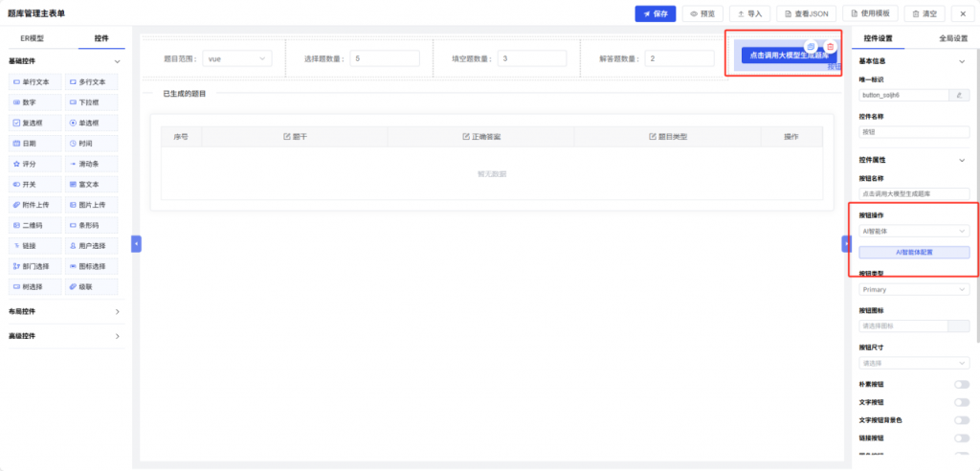The height and width of the screenshot is (471, 980).
Task: Turn on the 链接按钮 switch
Action: (x=961, y=437)
